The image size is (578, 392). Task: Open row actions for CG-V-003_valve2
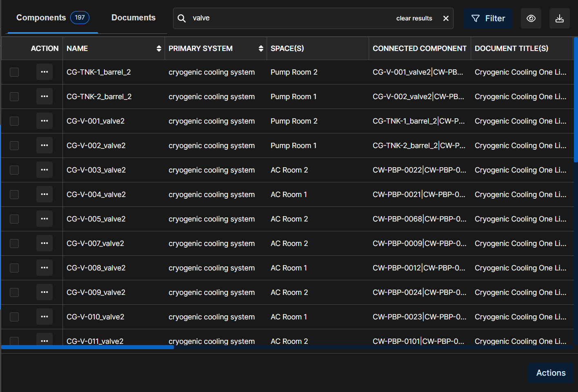[44, 170]
